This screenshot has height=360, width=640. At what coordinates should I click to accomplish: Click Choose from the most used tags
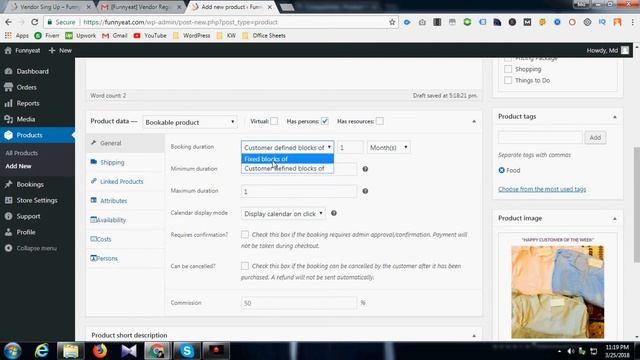[542, 189]
